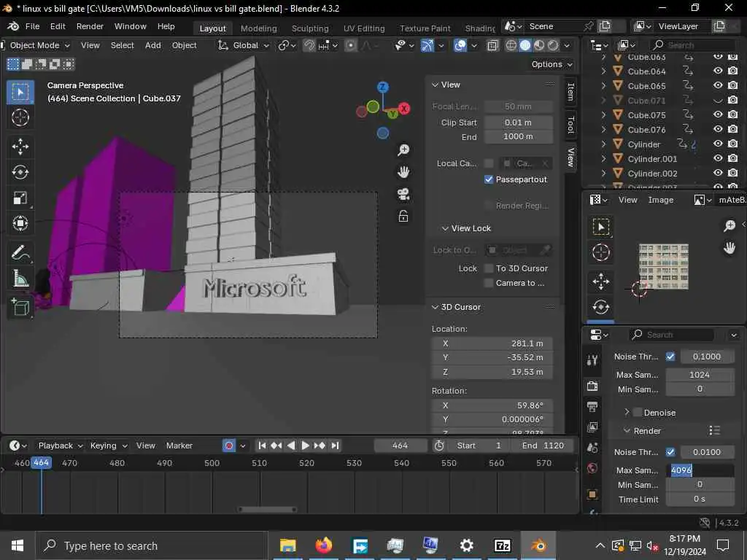Image resolution: width=747 pixels, height=560 pixels.
Task: Click the Clip Start value field
Action: 519,122
